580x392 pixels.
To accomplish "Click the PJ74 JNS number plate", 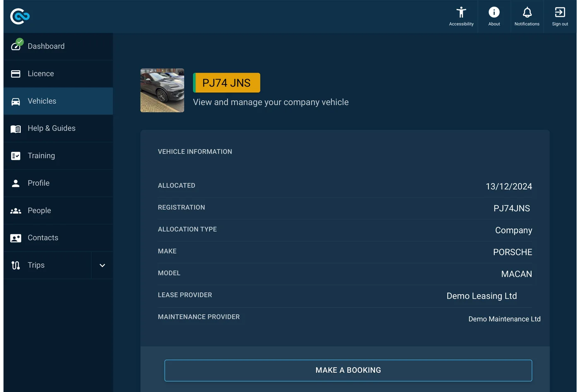I will [x=227, y=83].
